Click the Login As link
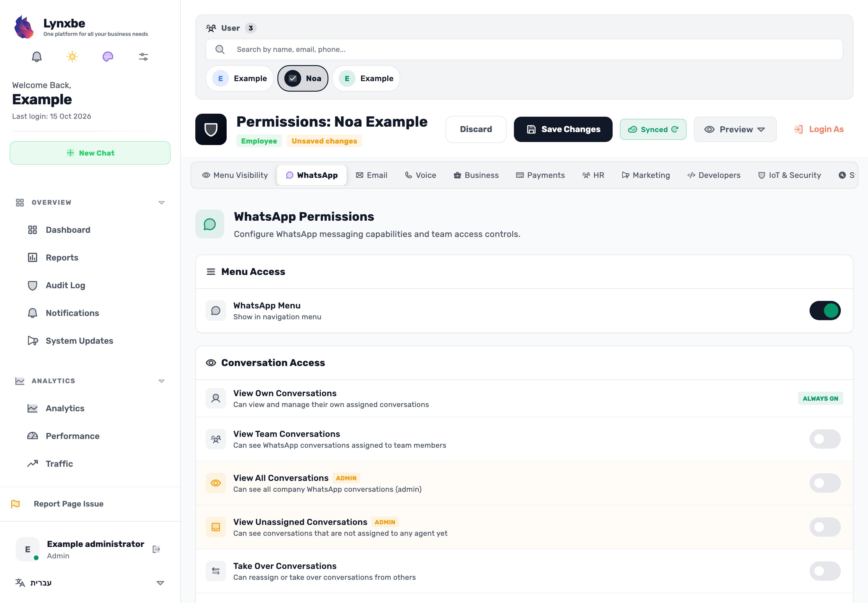Image resolution: width=868 pixels, height=603 pixels. [x=819, y=129]
